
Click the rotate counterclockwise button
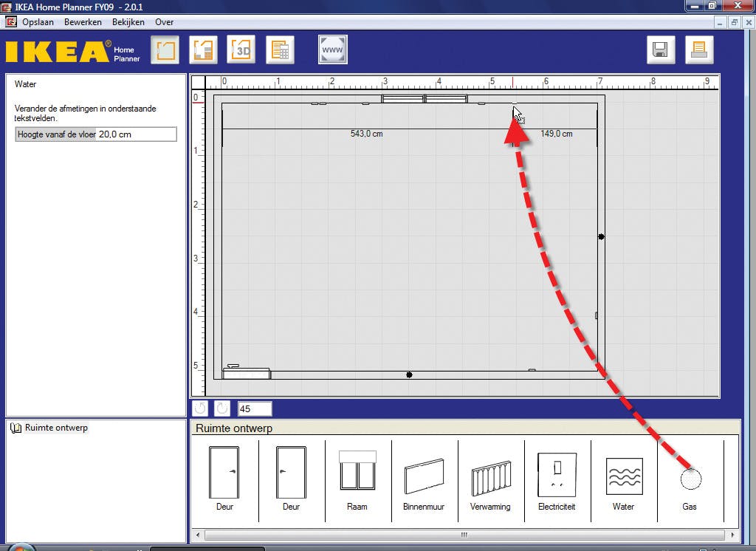click(200, 408)
